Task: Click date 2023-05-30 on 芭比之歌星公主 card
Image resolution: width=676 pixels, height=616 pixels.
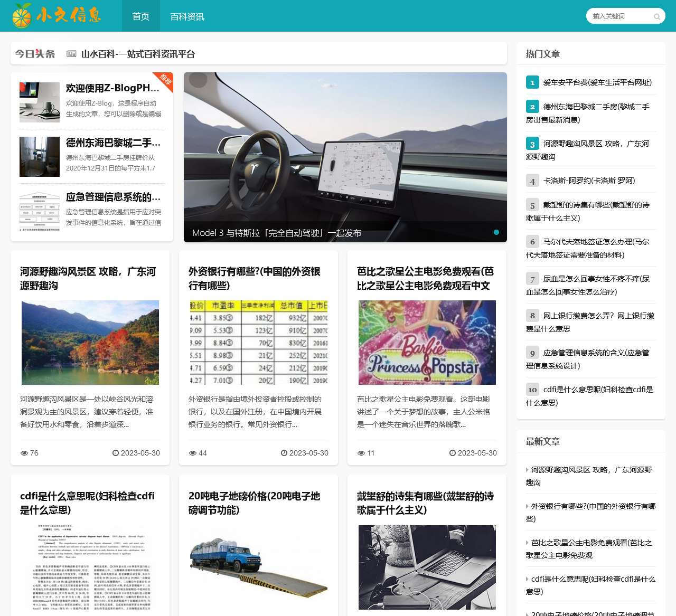Action: coord(477,453)
